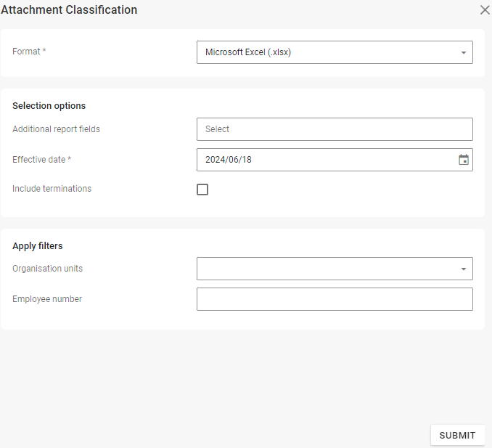Select the Selection options section heading

49,106
